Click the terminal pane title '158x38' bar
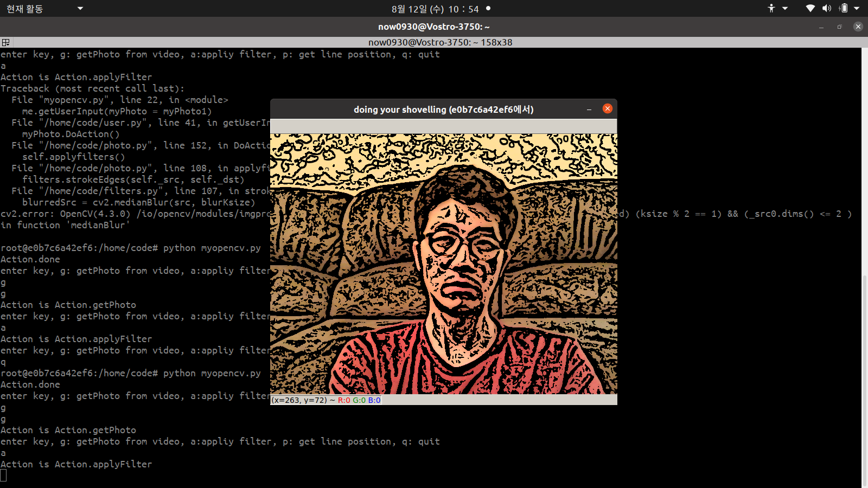Image resolution: width=868 pixels, height=488 pixels. (439, 42)
